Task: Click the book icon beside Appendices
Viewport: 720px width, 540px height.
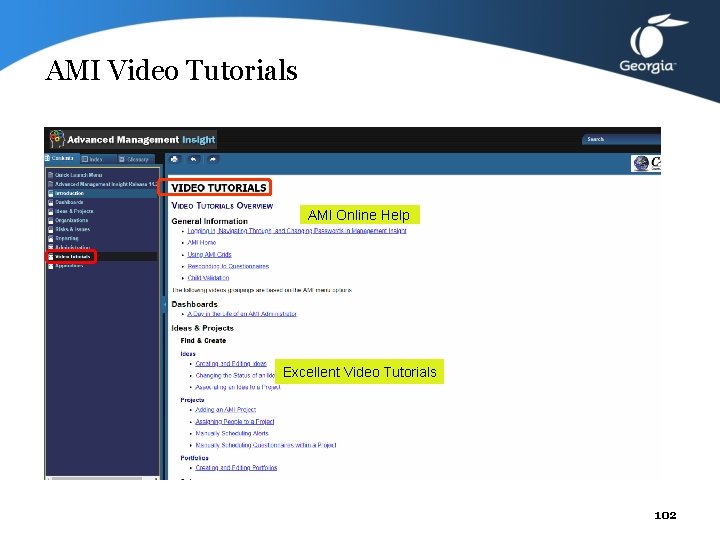Action: pos(51,266)
